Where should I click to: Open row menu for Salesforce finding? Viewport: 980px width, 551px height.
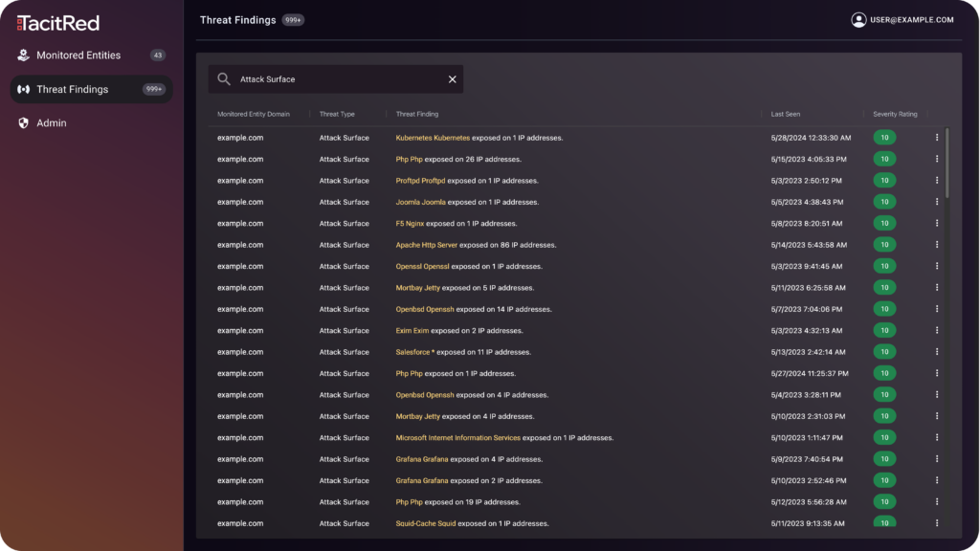(937, 352)
